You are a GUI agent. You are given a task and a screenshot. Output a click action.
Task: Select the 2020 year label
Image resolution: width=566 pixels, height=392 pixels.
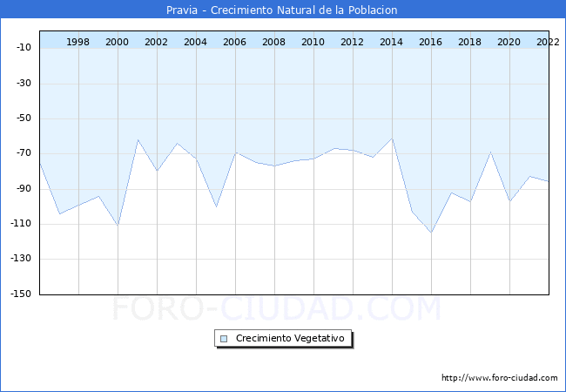509,42
